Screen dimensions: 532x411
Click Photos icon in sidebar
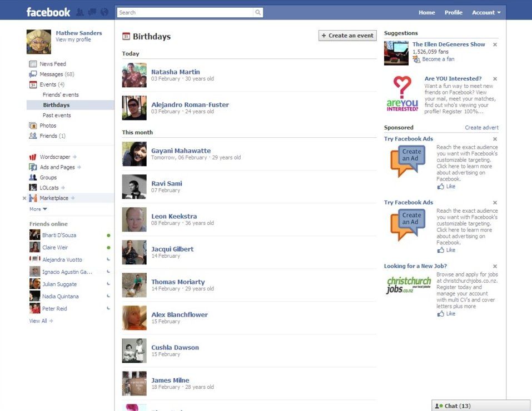[x=33, y=126]
